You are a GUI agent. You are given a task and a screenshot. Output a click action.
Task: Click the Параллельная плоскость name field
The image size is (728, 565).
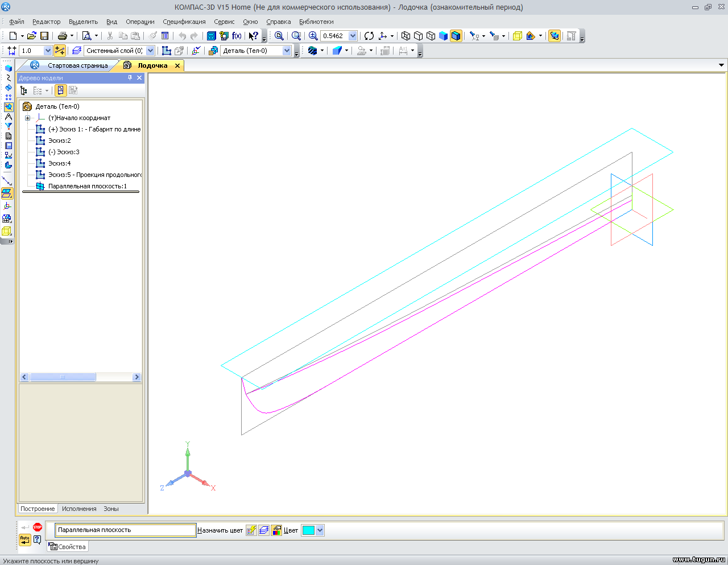[126, 530]
